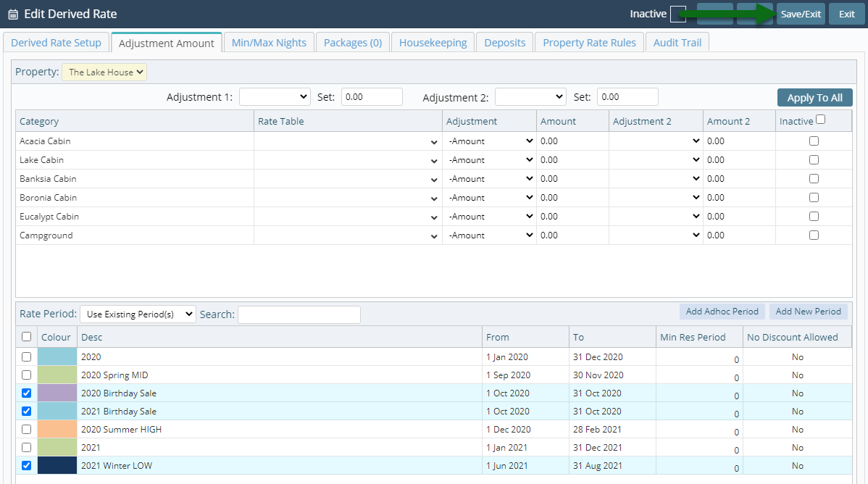Open Adjustment dropdown for Lake Cabin
The image size is (868, 484).
coord(489,160)
